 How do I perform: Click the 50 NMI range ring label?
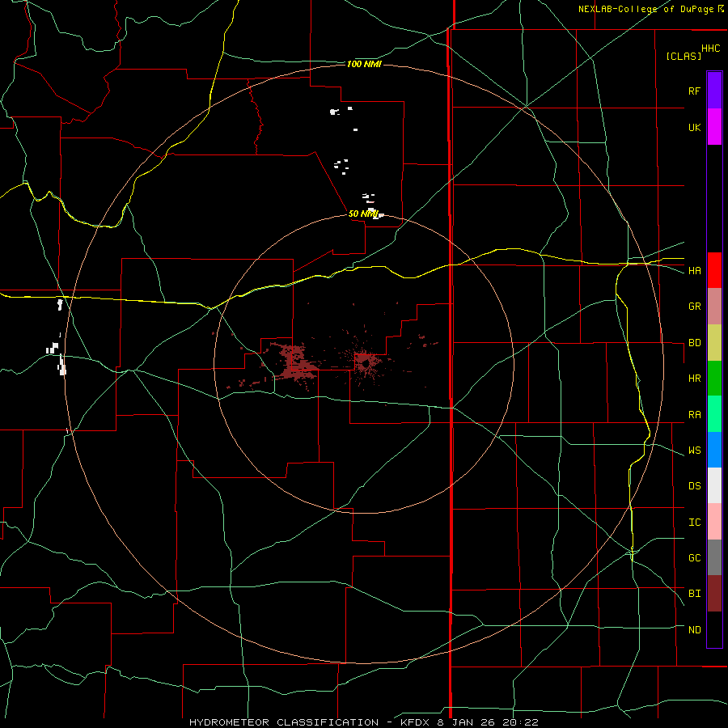363,214
